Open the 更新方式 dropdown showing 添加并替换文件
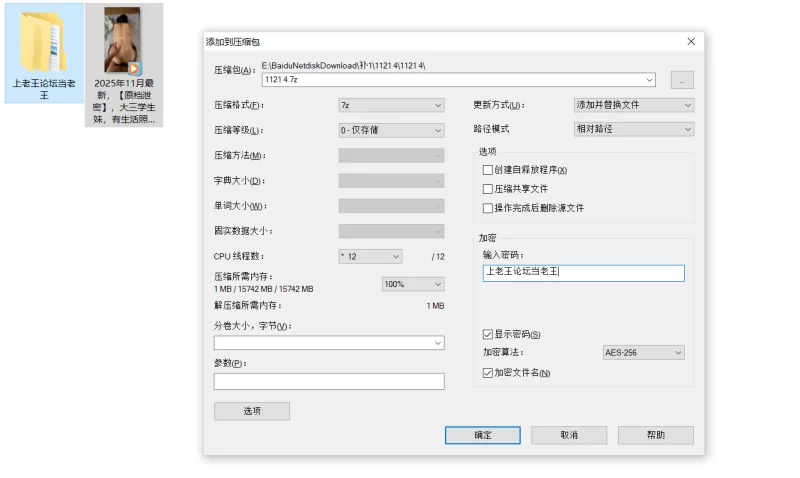Image resolution: width=800 pixels, height=478 pixels. click(x=634, y=105)
